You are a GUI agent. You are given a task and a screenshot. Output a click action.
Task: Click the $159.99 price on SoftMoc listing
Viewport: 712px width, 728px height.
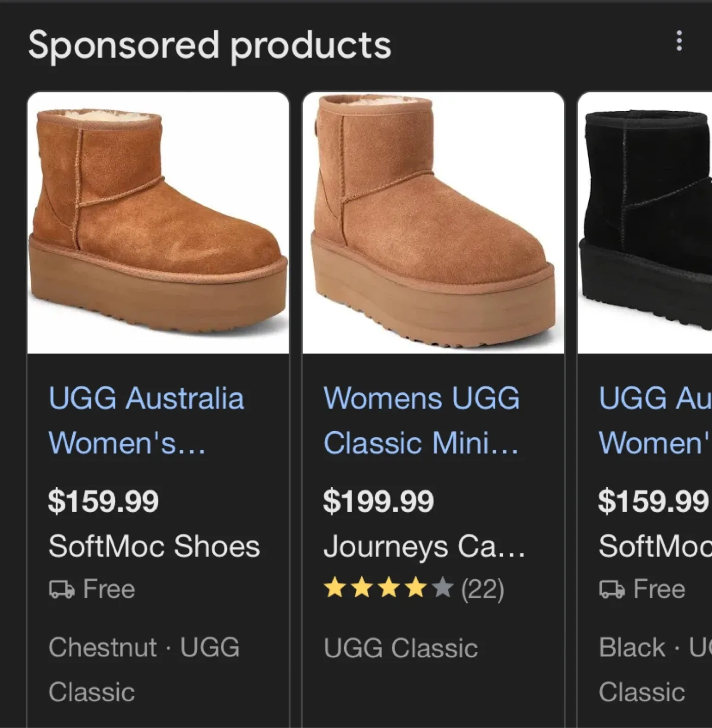tap(104, 501)
